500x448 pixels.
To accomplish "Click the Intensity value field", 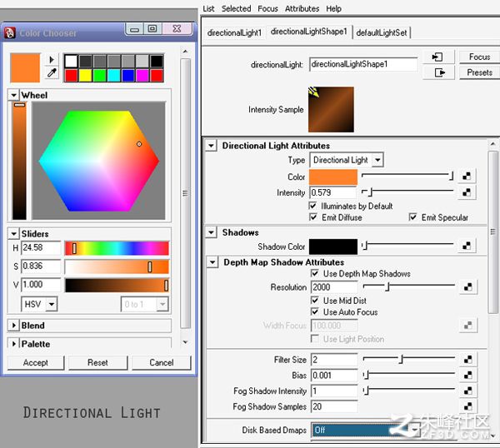I will [332, 192].
